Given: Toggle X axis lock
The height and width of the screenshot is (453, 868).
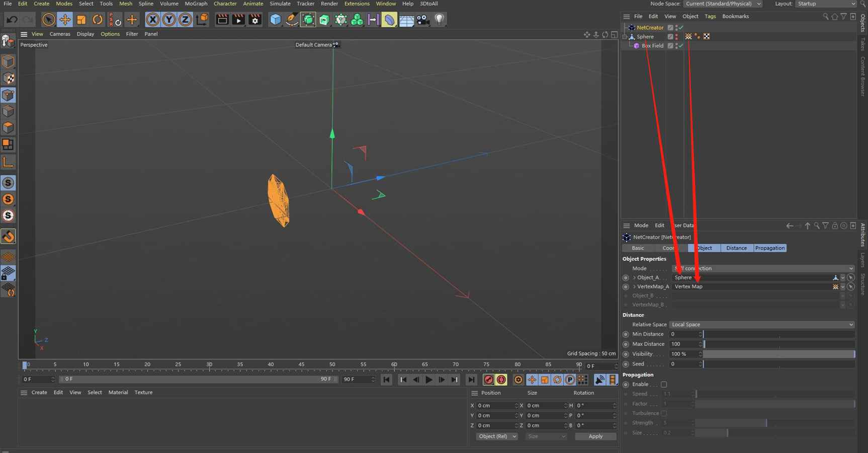Looking at the screenshot, I should (x=152, y=20).
